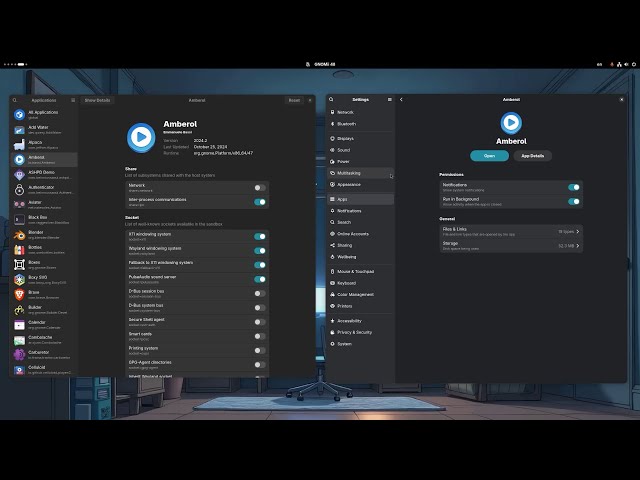Select the Alpaca app icon

tap(19, 144)
